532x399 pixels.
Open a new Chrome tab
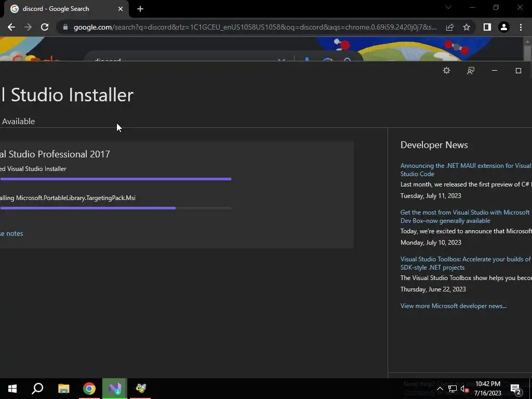click(140, 9)
